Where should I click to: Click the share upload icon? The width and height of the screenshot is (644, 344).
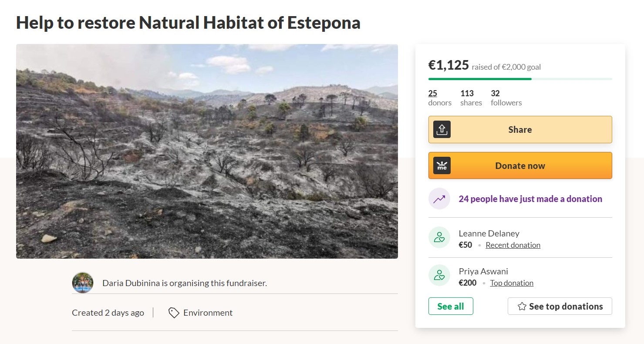pos(442,130)
